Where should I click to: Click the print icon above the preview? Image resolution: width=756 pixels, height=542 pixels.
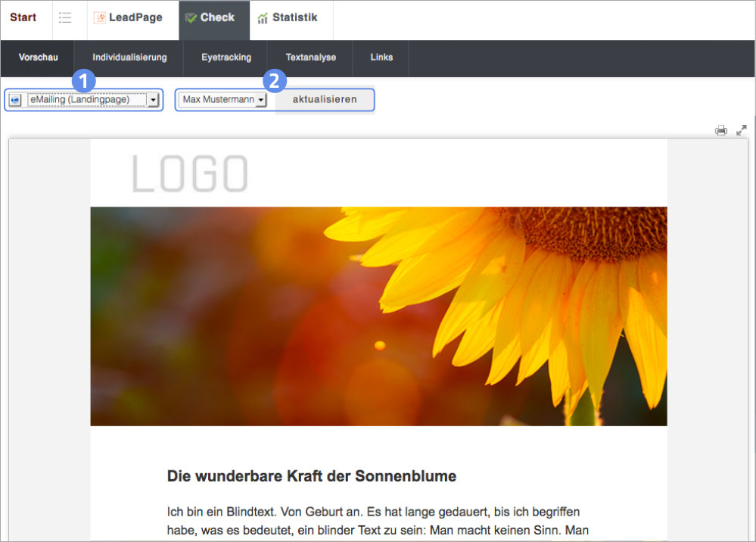720,130
